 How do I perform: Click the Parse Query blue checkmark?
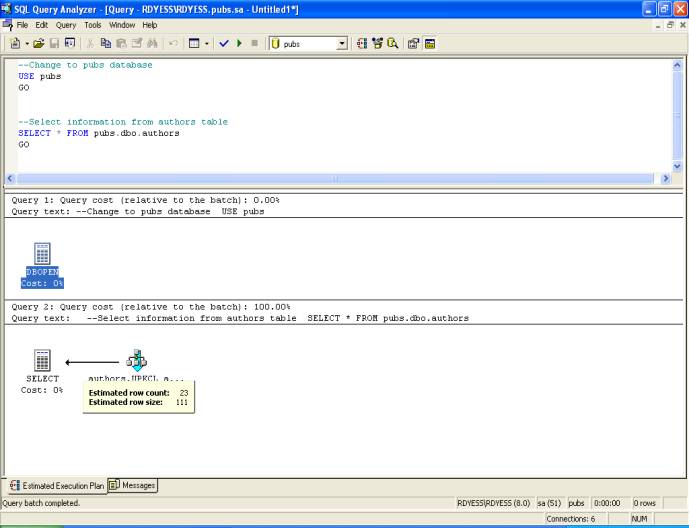coord(224,43)
